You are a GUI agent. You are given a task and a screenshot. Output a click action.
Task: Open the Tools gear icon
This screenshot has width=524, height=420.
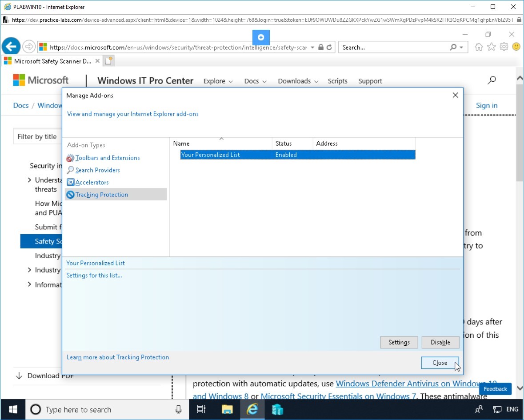[504, 47]
